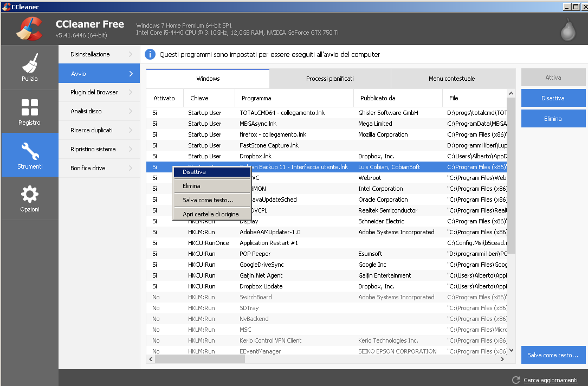Open the Pulizia broom section
The image size is (588, 386).
(x=30, y=68)
